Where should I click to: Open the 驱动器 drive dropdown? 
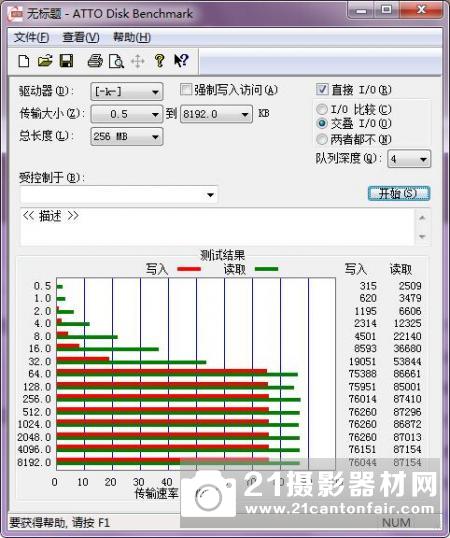(x=127, y=92)
